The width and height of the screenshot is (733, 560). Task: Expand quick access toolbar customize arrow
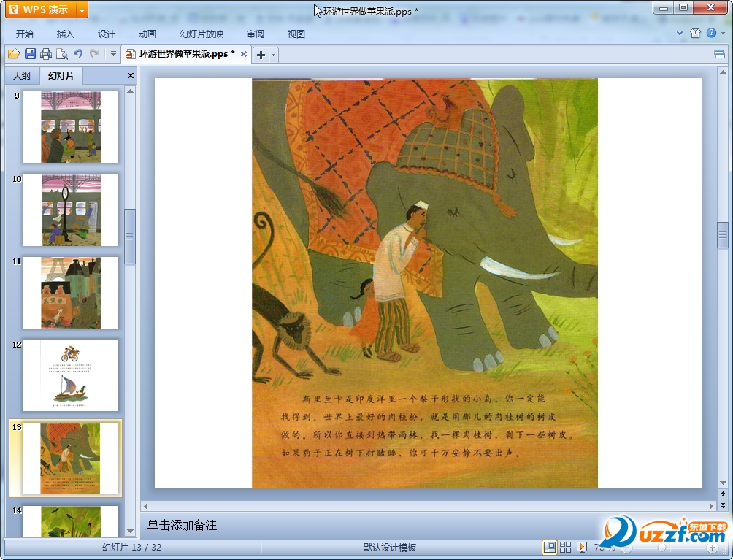point(113,54)
